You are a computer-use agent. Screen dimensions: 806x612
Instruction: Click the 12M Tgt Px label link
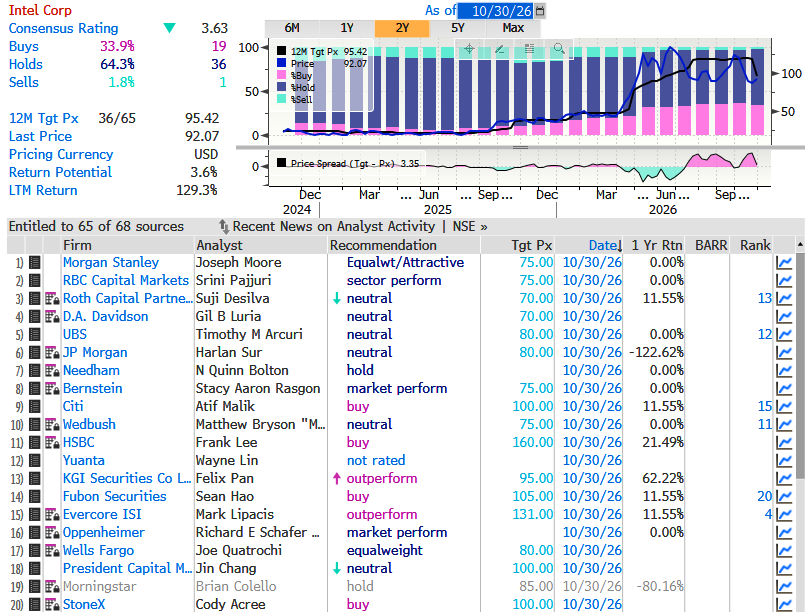coord(44,118)
